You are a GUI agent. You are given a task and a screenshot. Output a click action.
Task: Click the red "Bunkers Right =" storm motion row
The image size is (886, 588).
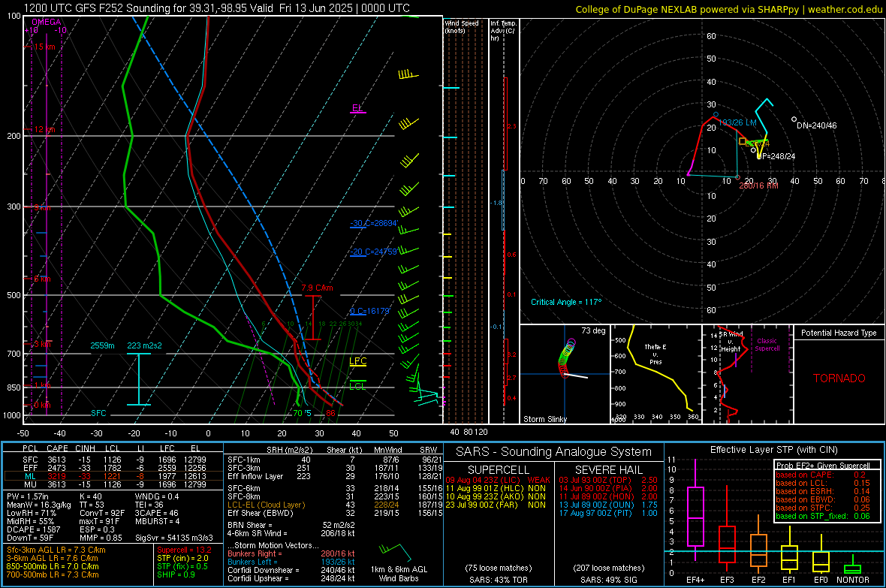[x=291, y=554]
